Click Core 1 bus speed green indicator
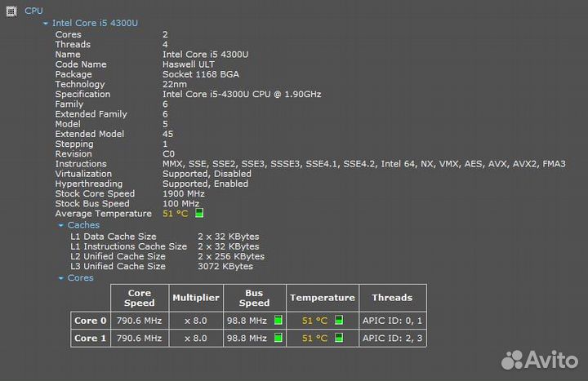 (278, 338)
